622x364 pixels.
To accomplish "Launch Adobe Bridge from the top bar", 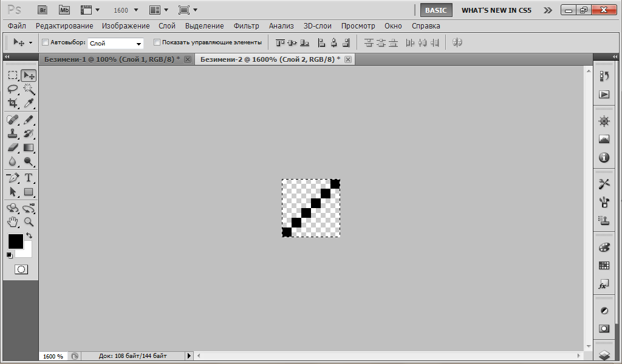I will (42, 10).
